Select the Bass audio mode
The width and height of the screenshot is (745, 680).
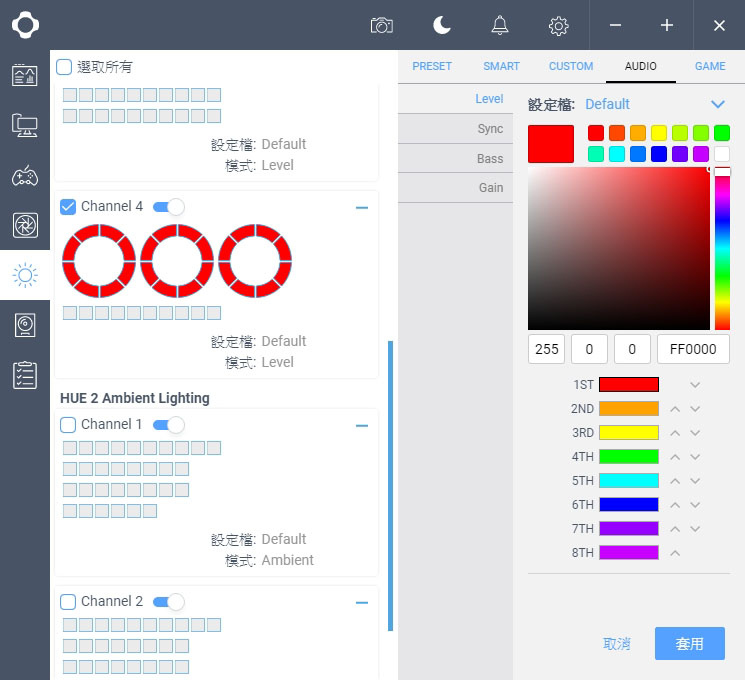[x=456, y=158]
